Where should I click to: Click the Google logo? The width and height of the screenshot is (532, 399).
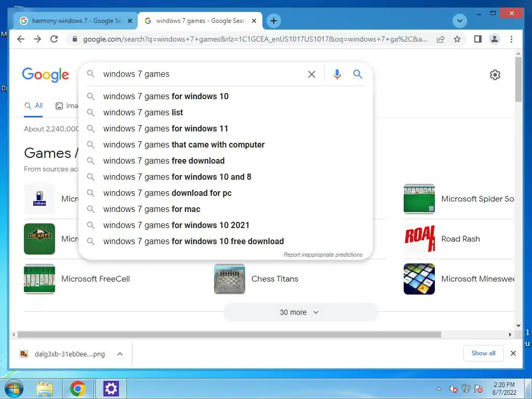(46, 75)
